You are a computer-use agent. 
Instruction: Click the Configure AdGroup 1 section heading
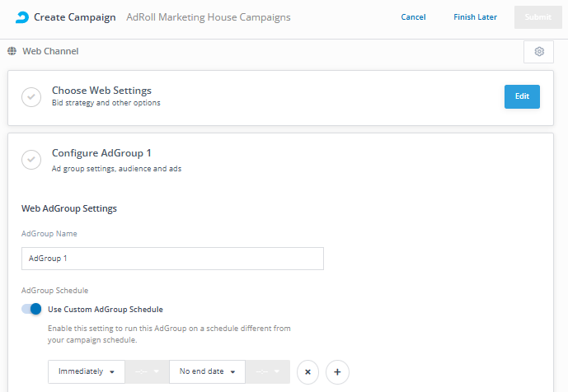101,153
